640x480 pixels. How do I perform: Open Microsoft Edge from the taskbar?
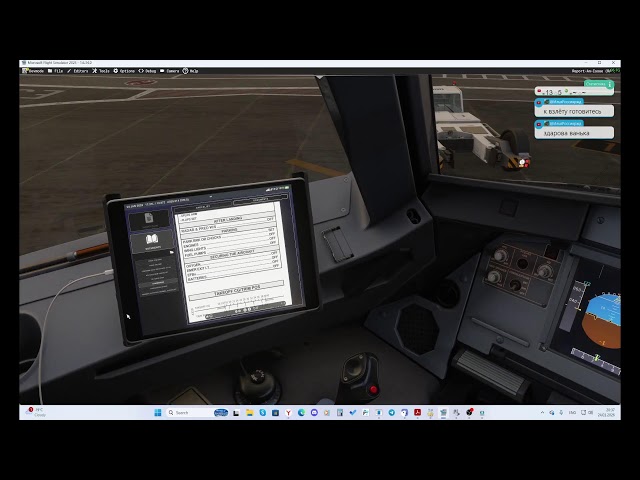point(301,413)
